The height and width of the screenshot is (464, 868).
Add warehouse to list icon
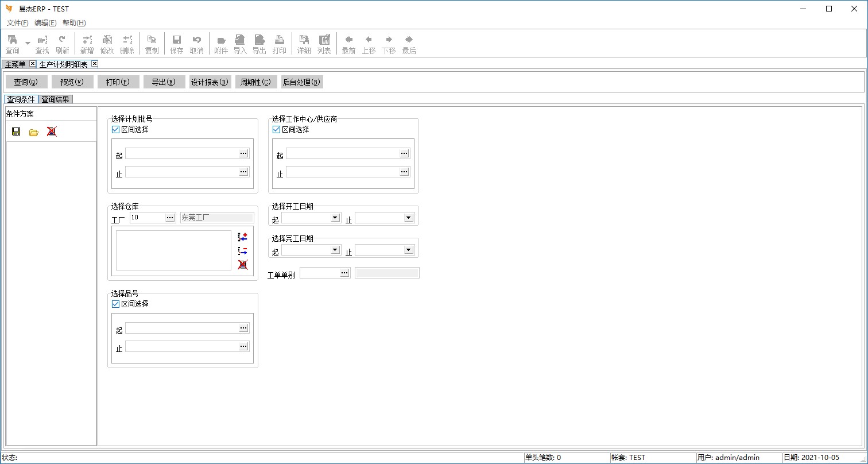pos(243,237)
